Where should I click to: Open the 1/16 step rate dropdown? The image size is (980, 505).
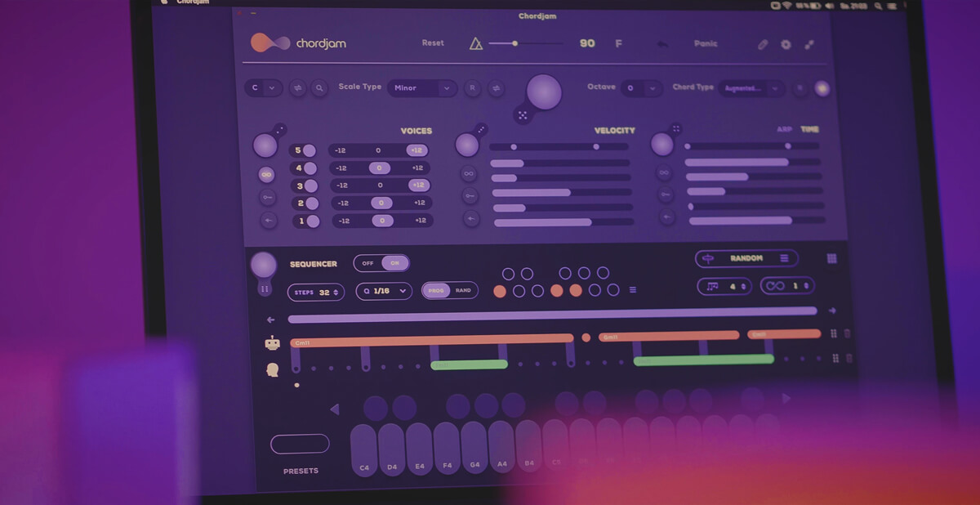384,291
